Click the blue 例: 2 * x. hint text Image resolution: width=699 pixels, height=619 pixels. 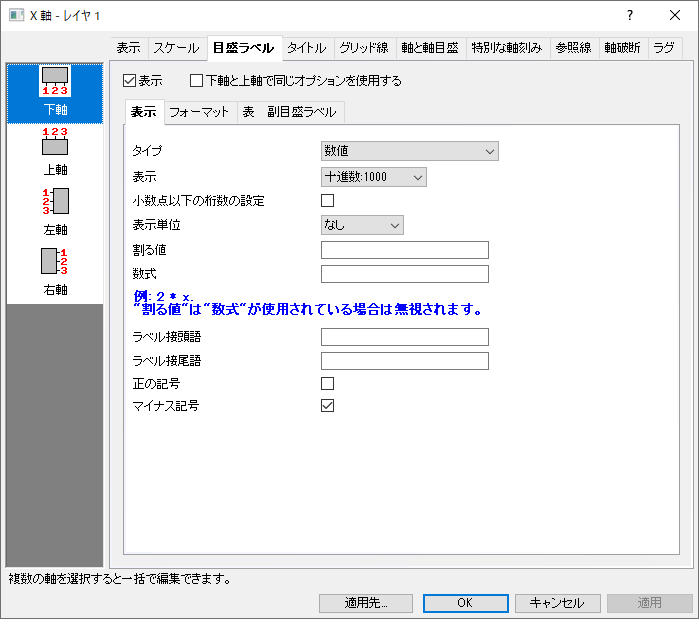163,296
